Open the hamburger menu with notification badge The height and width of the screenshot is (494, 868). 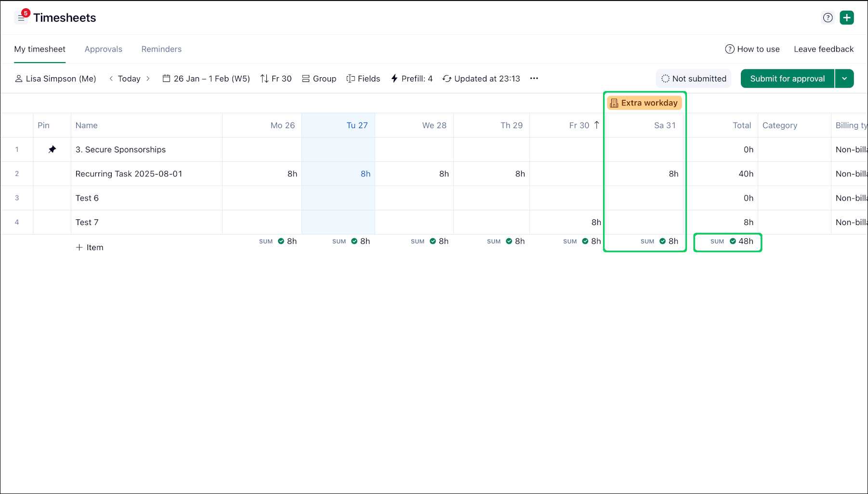tap(21, 18)
